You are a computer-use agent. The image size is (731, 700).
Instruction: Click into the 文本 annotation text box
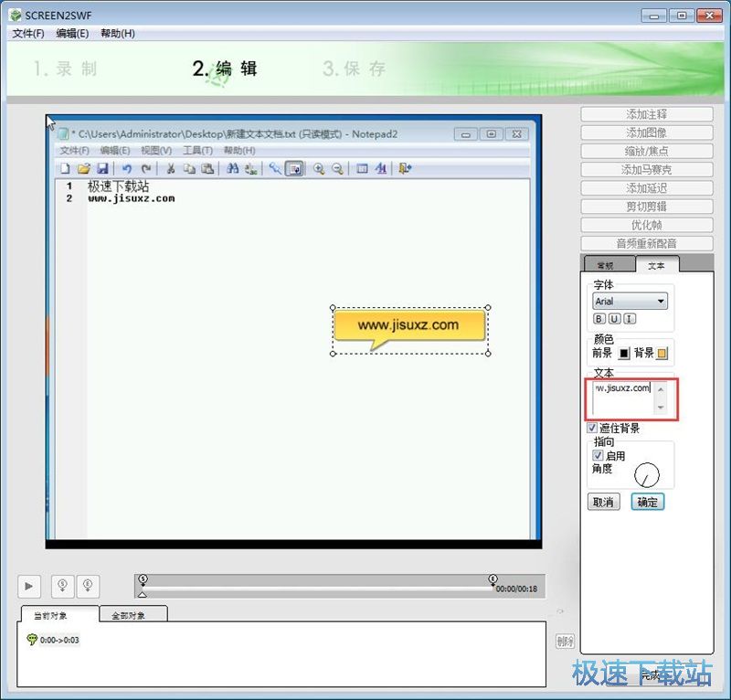tap(623, 398)
